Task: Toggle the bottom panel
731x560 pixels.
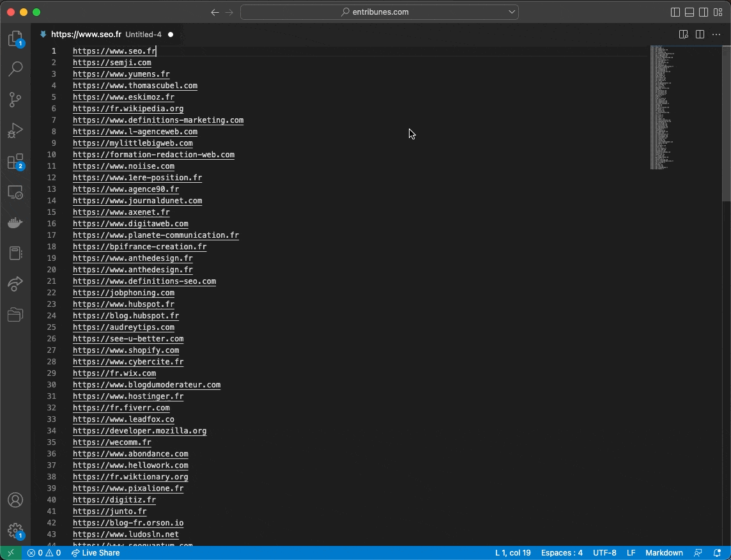Action: (x=689, y=12)
